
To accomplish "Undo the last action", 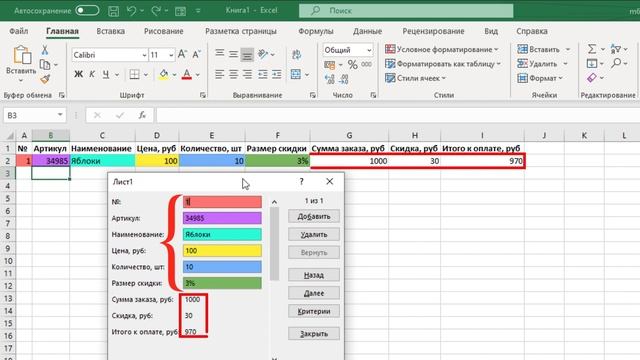I will pos(131,11).
